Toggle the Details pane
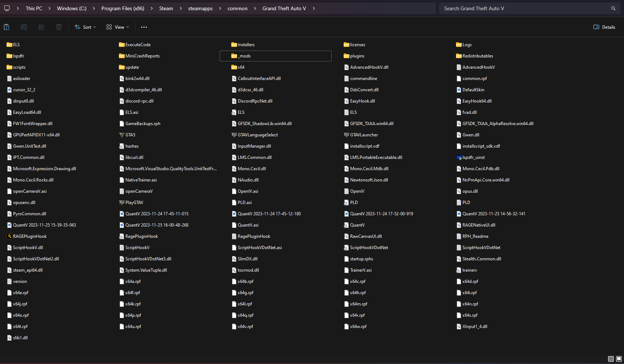The width and height of the screenshot is (624, 364). [x=604, y=27]
